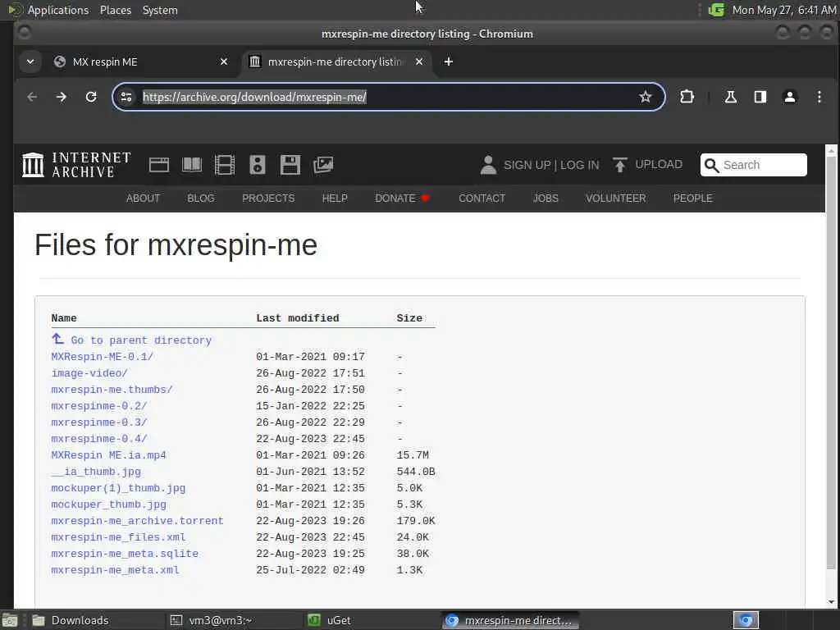Screen dimensions: 840x630
Task: Open the Web (Wayback) media icon
Action: point(158,164)
